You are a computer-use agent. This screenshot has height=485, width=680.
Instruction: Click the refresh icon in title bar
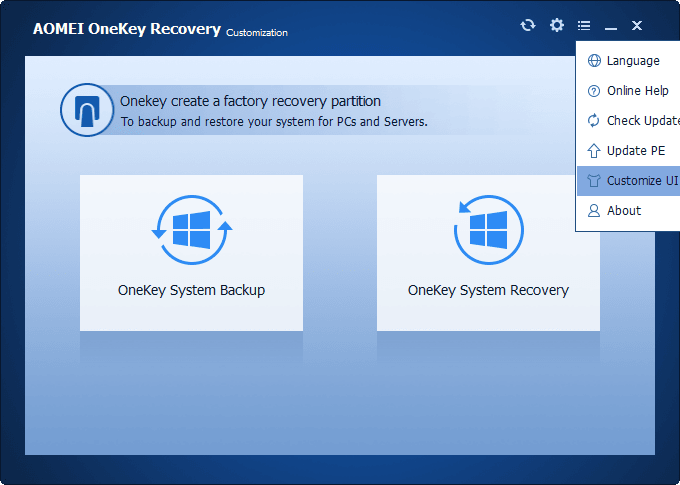pyautogui.click(x=528, y=25)
